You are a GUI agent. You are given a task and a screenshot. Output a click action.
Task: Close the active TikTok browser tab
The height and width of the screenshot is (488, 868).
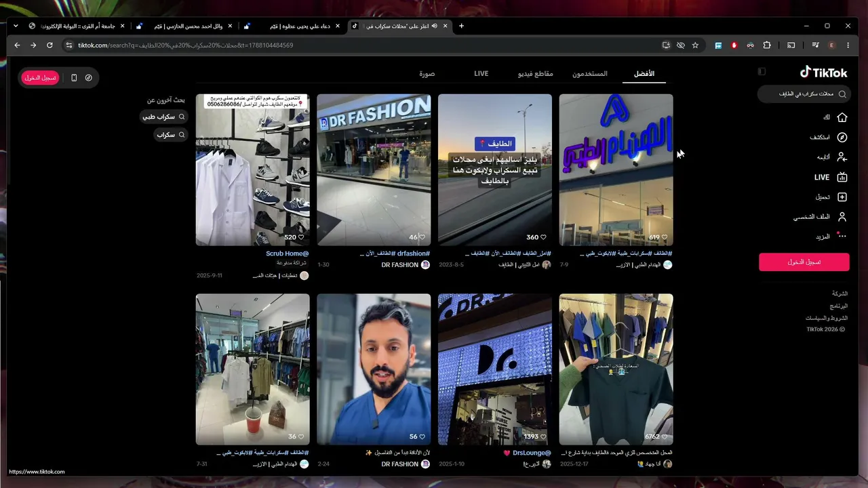coord(445,26)
